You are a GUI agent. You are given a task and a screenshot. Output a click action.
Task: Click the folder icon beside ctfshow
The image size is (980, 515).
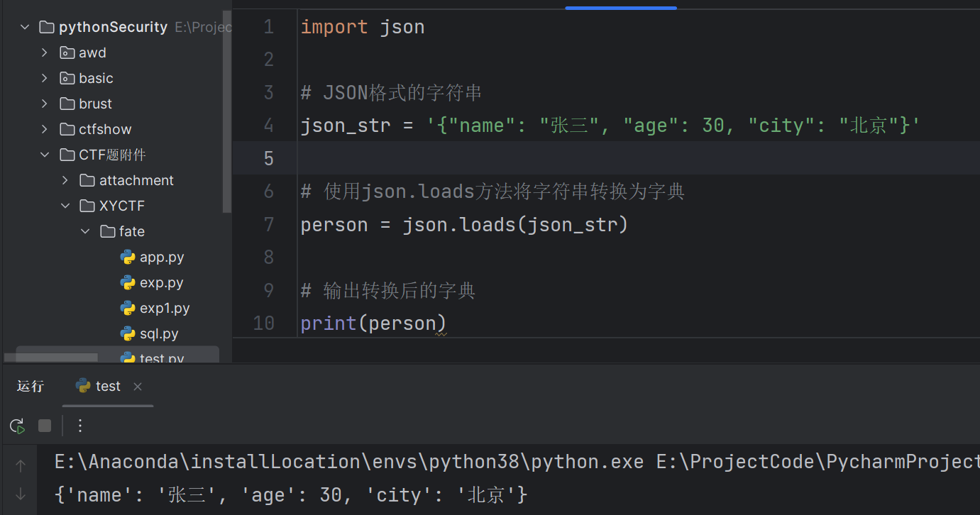click(67, 130)
